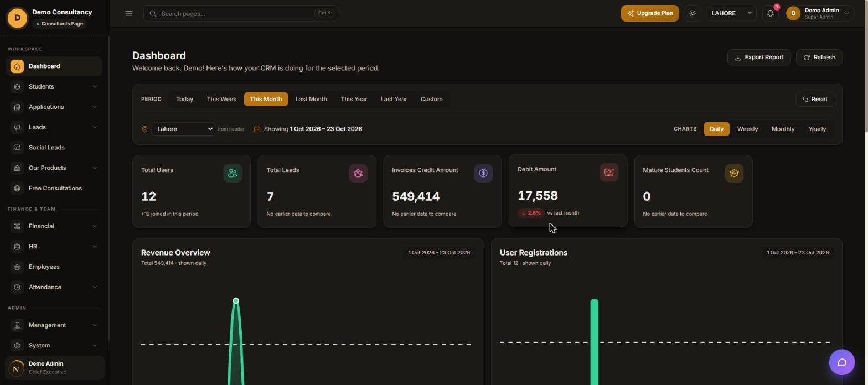Select the Custom period
The height and width of the screenshot is (385, 868).
click(x=431, y=99)
